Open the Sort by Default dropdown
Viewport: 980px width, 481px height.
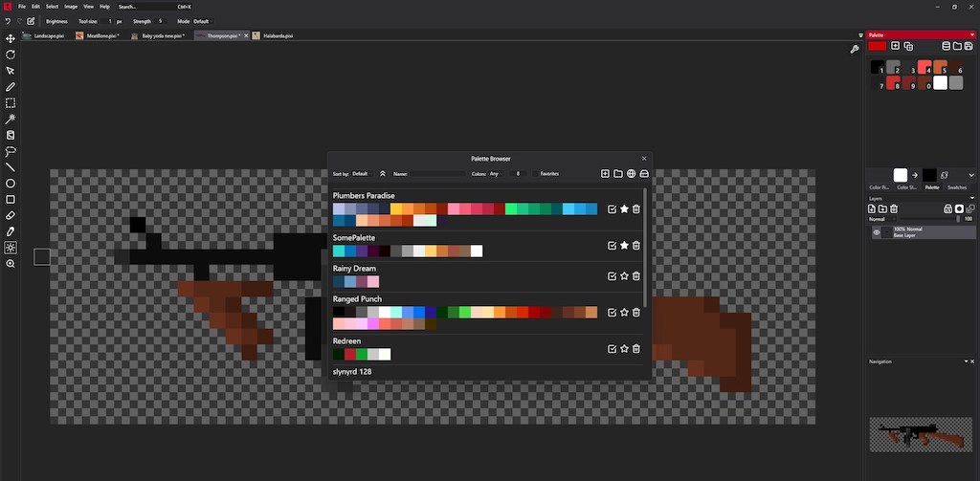point(361,174)
